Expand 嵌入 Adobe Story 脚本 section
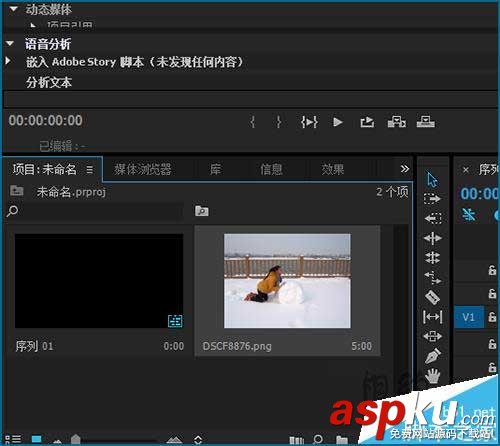The width and height of the screenshot is (500, 446). coord(8,61)
